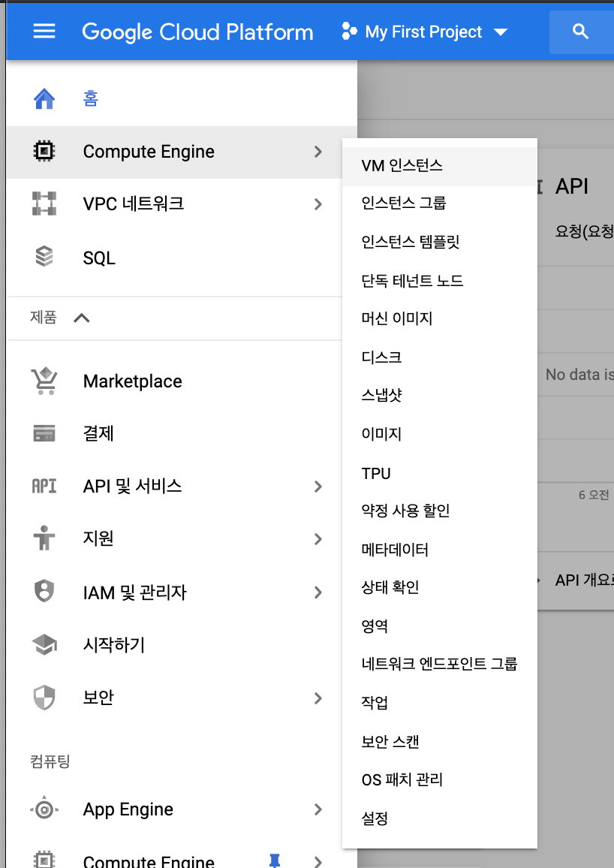614x868 pixels.
Task: Choose 보안 스캔 in the submenu
Action: (x=440, y=741)
